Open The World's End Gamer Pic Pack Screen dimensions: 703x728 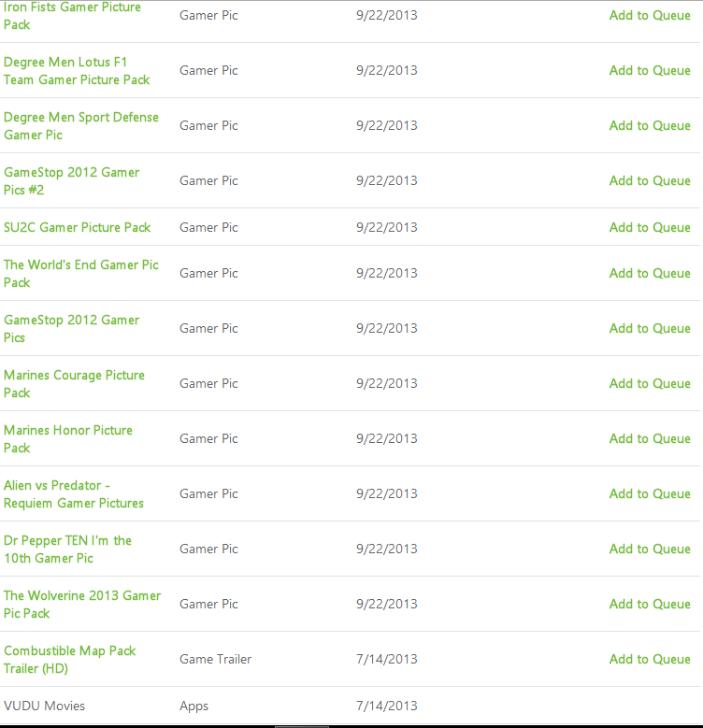pyautogui.click(x=81, y=274)
